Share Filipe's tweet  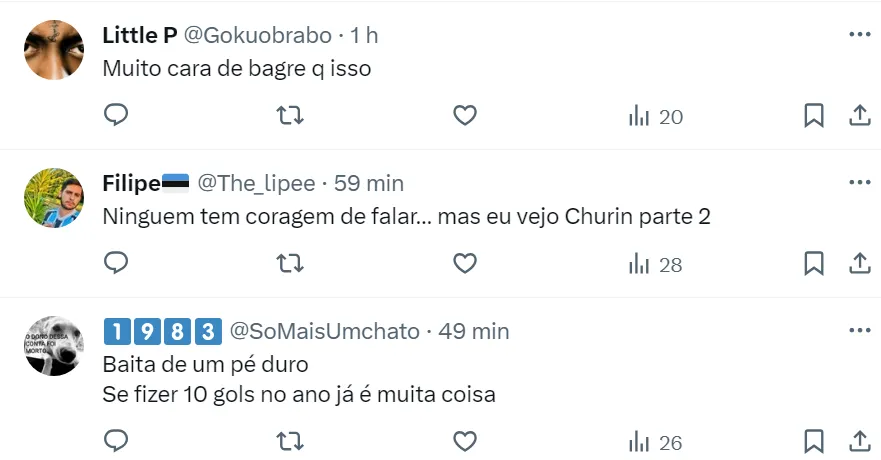coord(859,264)
